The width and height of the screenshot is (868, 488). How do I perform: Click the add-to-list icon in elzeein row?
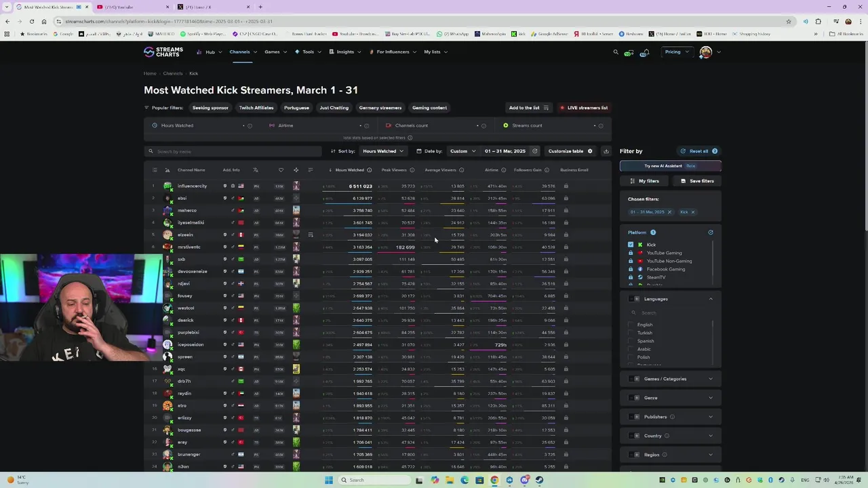click(311, 235)
